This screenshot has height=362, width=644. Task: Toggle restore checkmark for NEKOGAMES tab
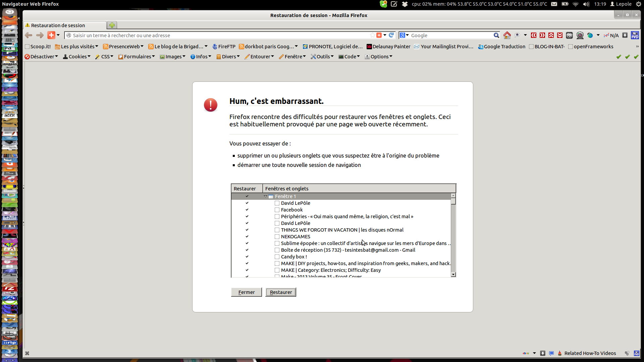[x=247, y=237]
